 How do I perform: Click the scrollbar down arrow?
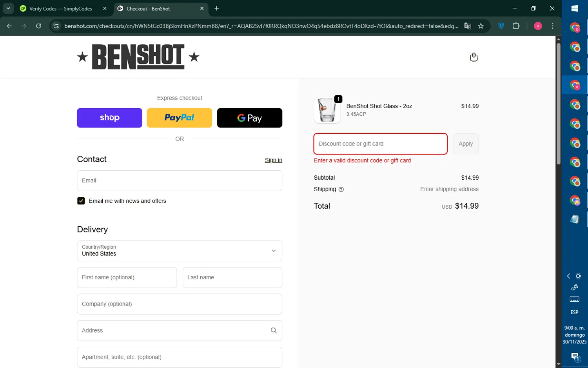[558, 364]
